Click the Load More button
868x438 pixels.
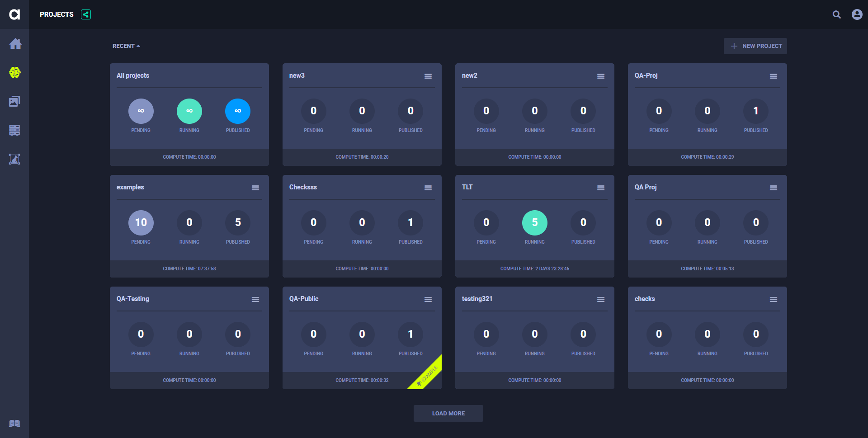click(448, 413)
